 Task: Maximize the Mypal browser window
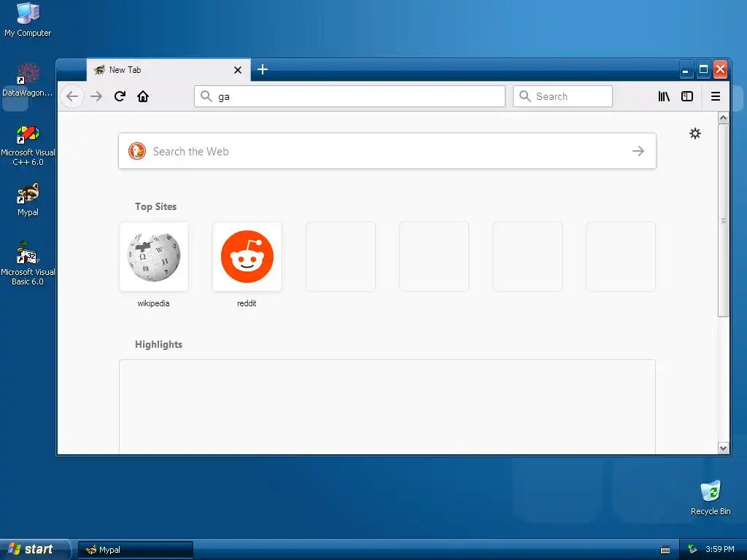703,69
